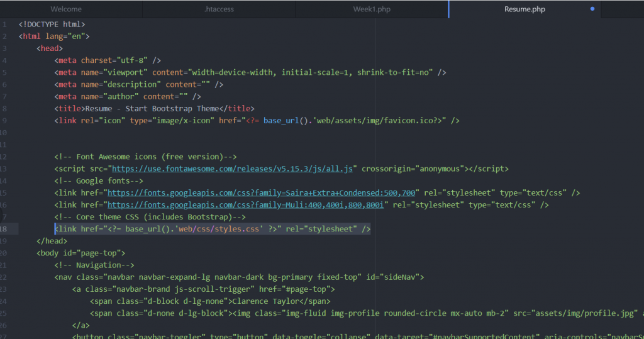This screenshot has width=644, height=339.
Task: Click the Font Awesome icons comment
Action: 145,157
